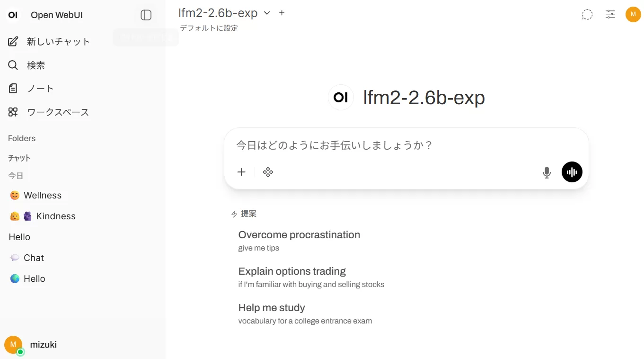Viewport: 644px width, 359px height.
Task: Open chat controls sliders icon
Action: 610,15
